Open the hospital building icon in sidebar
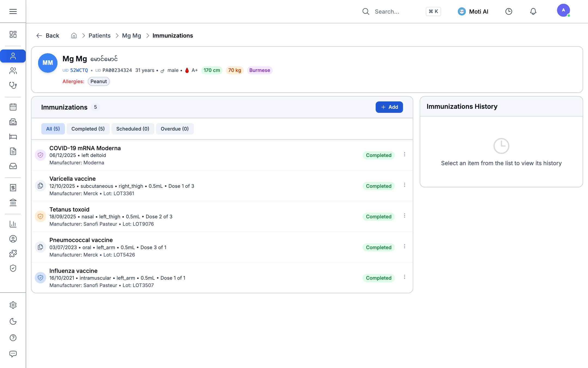The height and width of the screenshot is (368, 588). 13,122
